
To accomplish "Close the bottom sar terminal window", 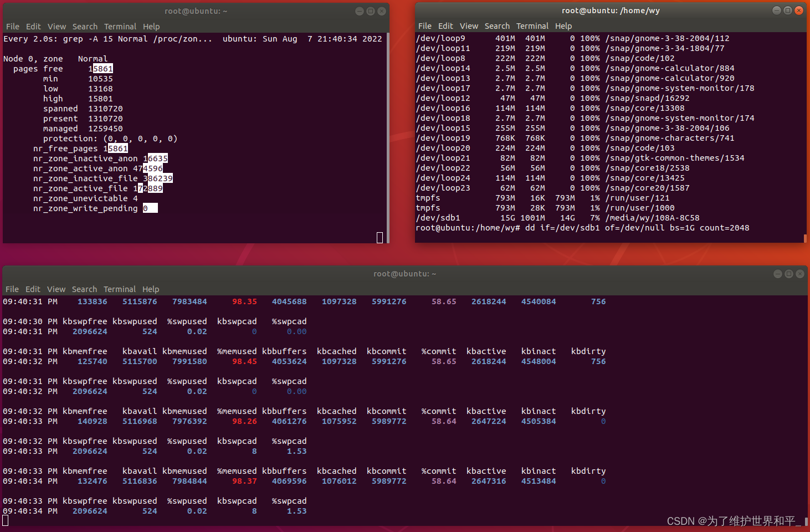I will pyautogui.click(x=799, y=274).
